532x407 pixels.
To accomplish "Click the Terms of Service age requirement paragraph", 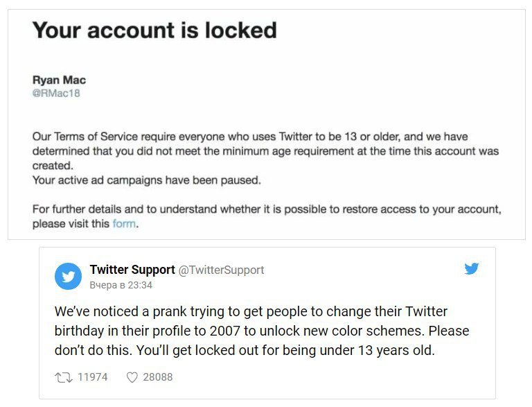I will 266,151.
